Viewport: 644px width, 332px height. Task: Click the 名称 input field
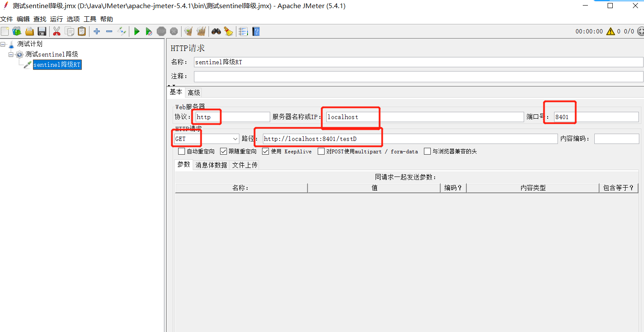tap(418, 62)
